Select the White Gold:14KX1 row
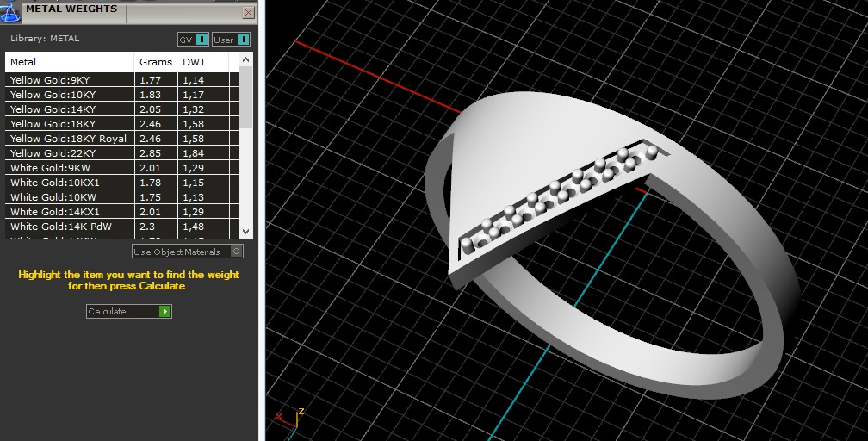The width and height of the screenshot is (868, 441). coord(121,212)
